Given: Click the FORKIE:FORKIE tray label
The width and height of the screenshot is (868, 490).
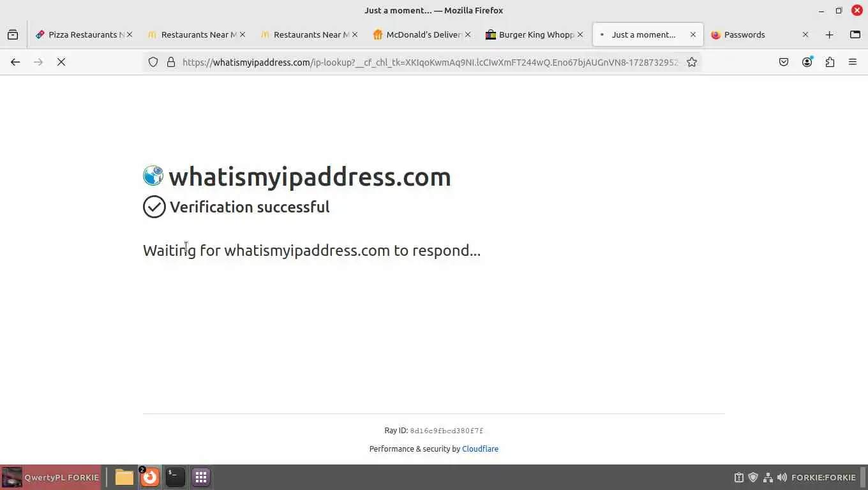Looking at the screenshot, I should coord(823,477).
